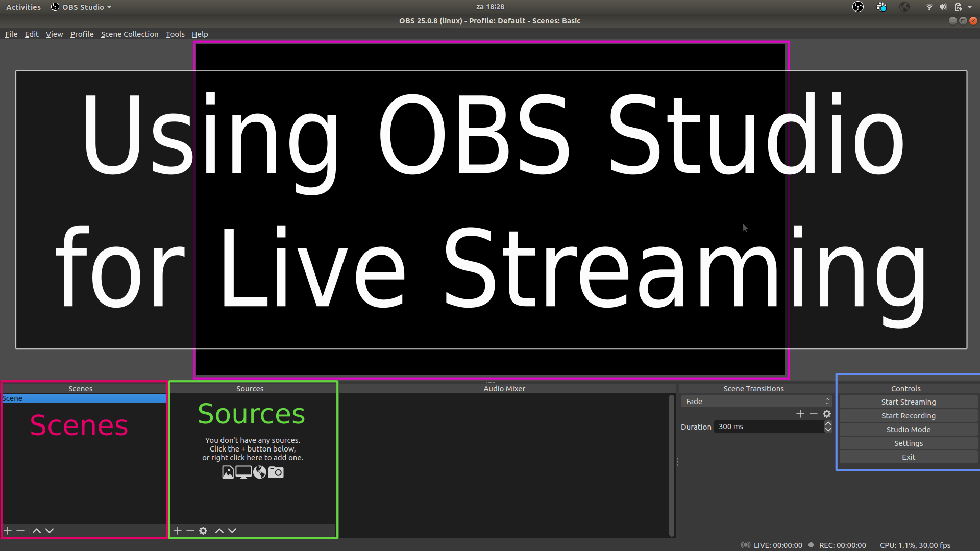Viewport: 980px width, 551px height.
Task: Remove selected source with the minus icon
Action: [x=190, y=531]
